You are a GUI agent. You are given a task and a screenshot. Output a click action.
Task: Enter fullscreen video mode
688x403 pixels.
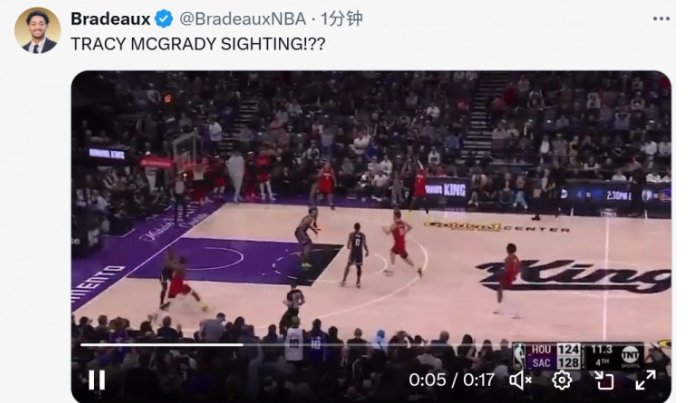coord(645,380)
